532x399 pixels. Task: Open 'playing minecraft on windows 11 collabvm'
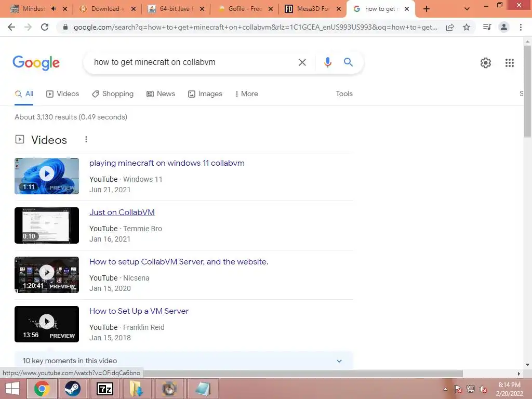click(x=167, y=163)
